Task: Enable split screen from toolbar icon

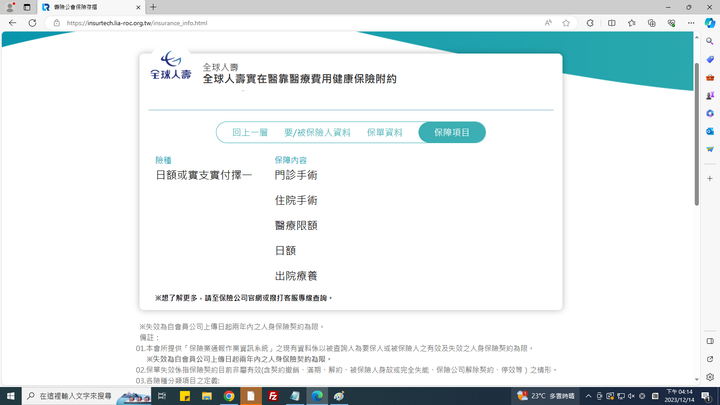Action: point(612,22)
